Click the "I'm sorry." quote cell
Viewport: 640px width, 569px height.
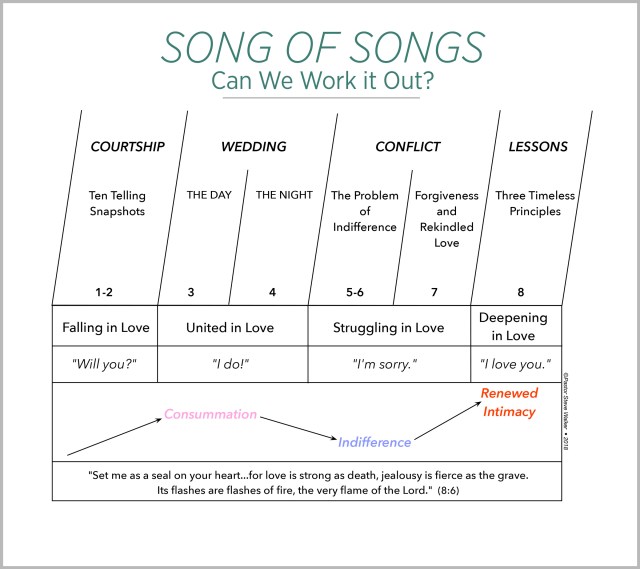click(388, 364)
